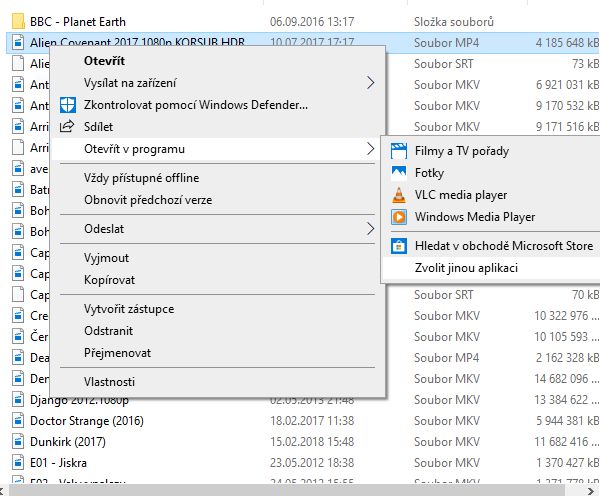Viewport: 600px width, 496px height.
Task: Click the Django 2012 file icon
Action: coord(18,400)
